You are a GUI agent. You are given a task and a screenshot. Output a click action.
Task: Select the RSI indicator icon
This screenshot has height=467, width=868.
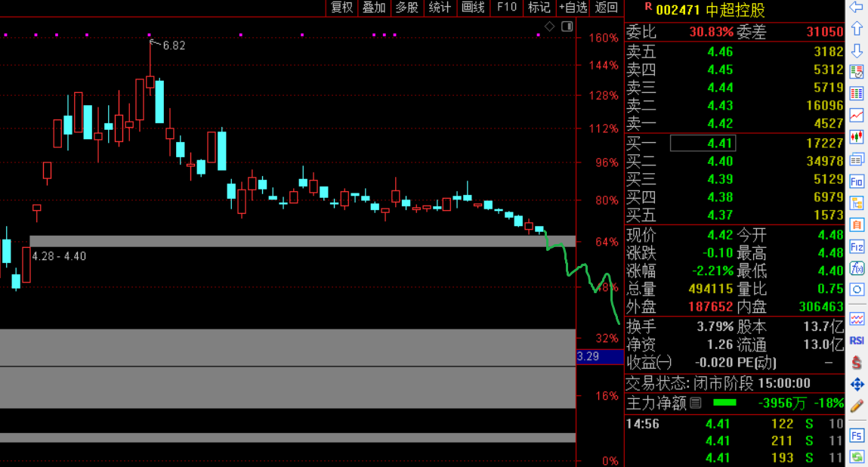pyautogui.click(x=857, y=341)
